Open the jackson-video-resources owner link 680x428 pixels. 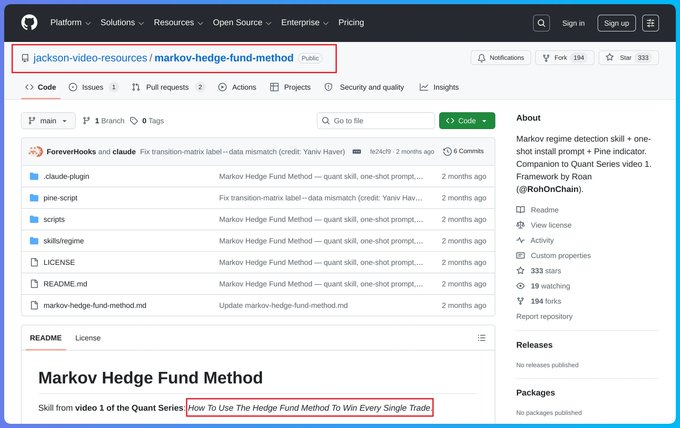pos(90,58)
